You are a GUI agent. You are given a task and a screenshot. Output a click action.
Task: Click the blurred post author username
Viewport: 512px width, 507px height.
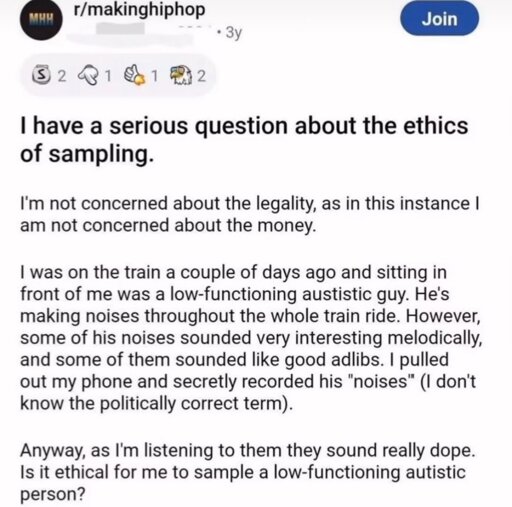pyautogui.click(x=120, y=29)
